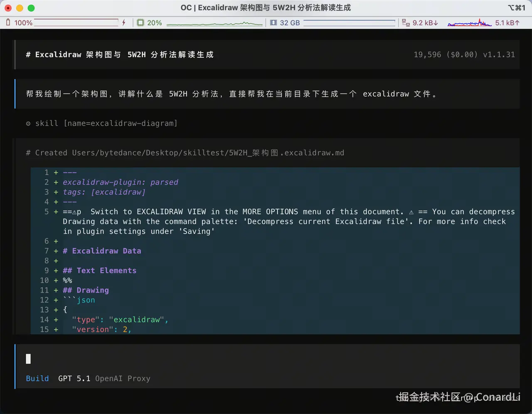Click the OpenAI Proxy provider label
Image resolution: width=532 pixels, height=414 pixels.
point(123,378)
